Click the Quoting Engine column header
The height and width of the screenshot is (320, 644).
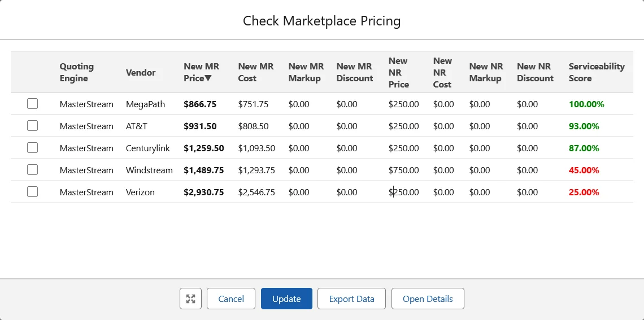point(77,72)
